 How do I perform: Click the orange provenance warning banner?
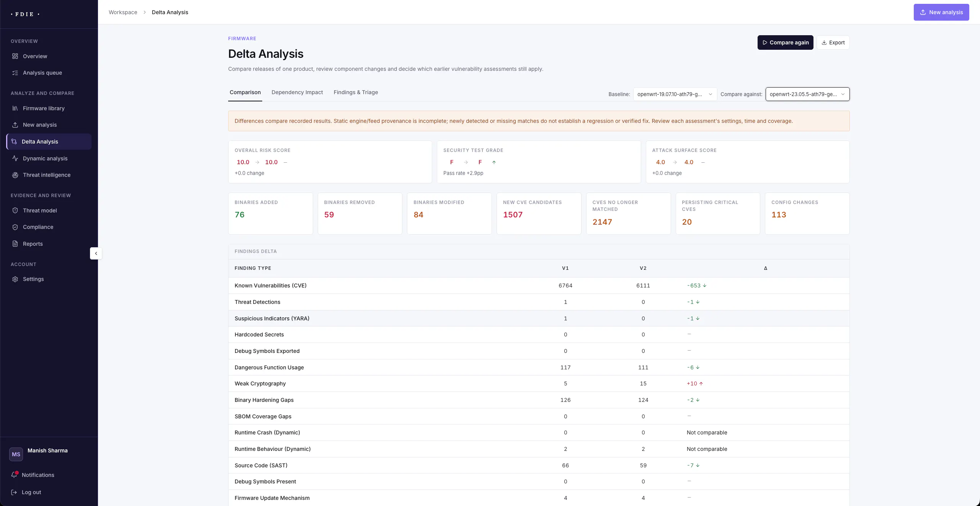[539, 121]
